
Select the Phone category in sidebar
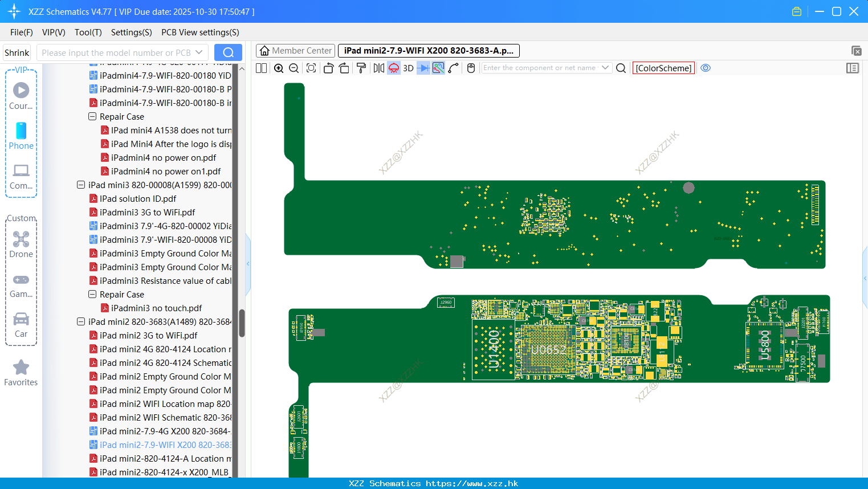click(x=21, y=136)
